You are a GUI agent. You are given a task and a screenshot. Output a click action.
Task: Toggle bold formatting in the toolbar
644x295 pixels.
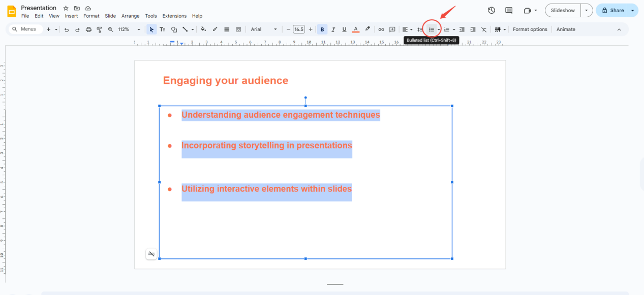(x=322, y=29)
